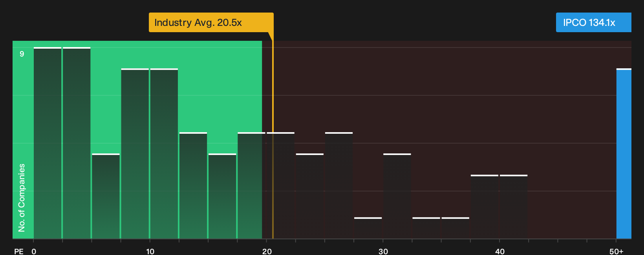Select the dark bar for PE 22.5 to 25
This screenshot has height=255, width=644.
[x=310, y=196]
